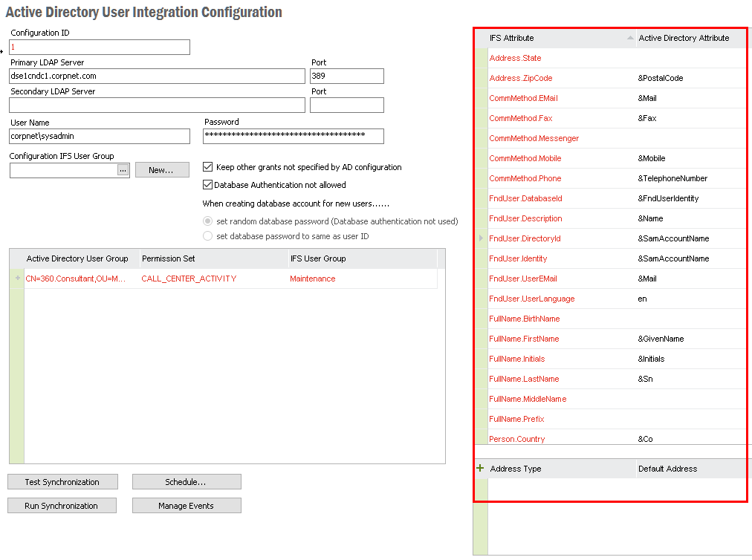752x560 pixels.
Task: Click sort arrow in IFS Attribute column header
Action: (629, 38)
